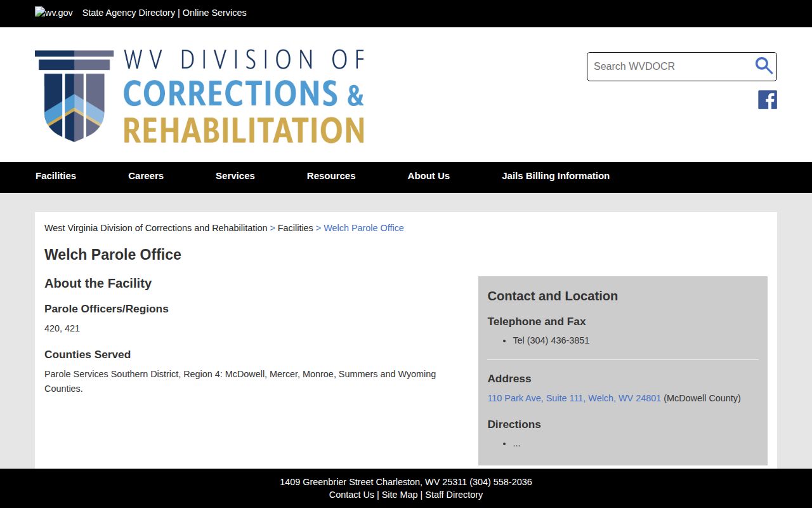Image resolution: width=812 pixels, height=508 pixels.
Task: Open the Facilities menu
Action: (x=56, y=176)
